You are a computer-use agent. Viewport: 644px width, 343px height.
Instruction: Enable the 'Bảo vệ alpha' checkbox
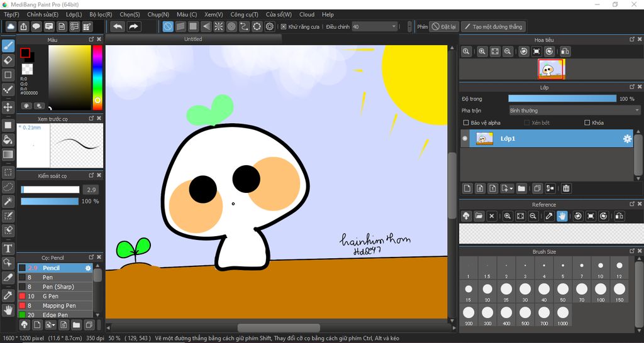466,123
